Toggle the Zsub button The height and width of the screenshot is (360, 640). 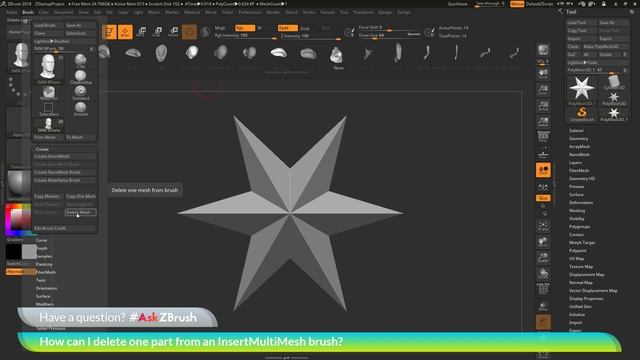305,28
